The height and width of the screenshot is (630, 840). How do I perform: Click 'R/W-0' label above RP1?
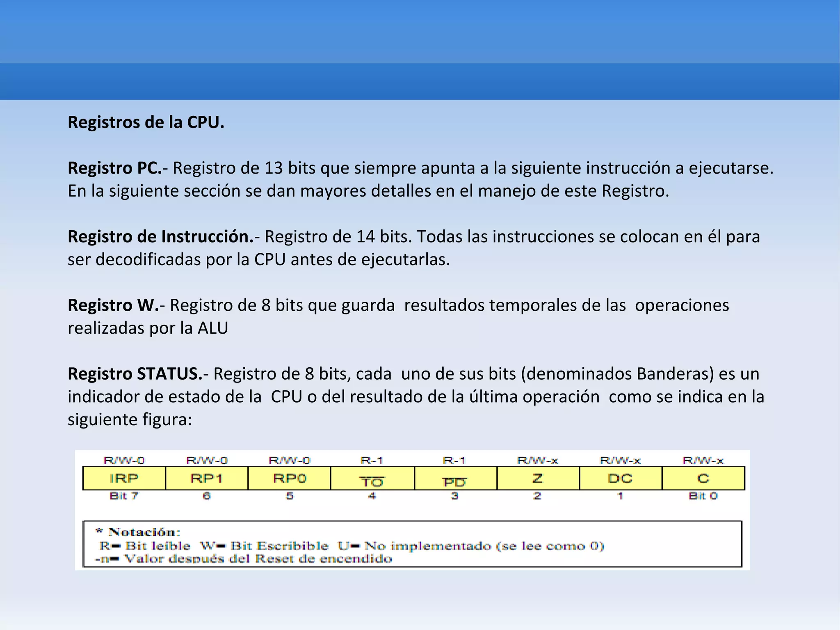point(207,460)
